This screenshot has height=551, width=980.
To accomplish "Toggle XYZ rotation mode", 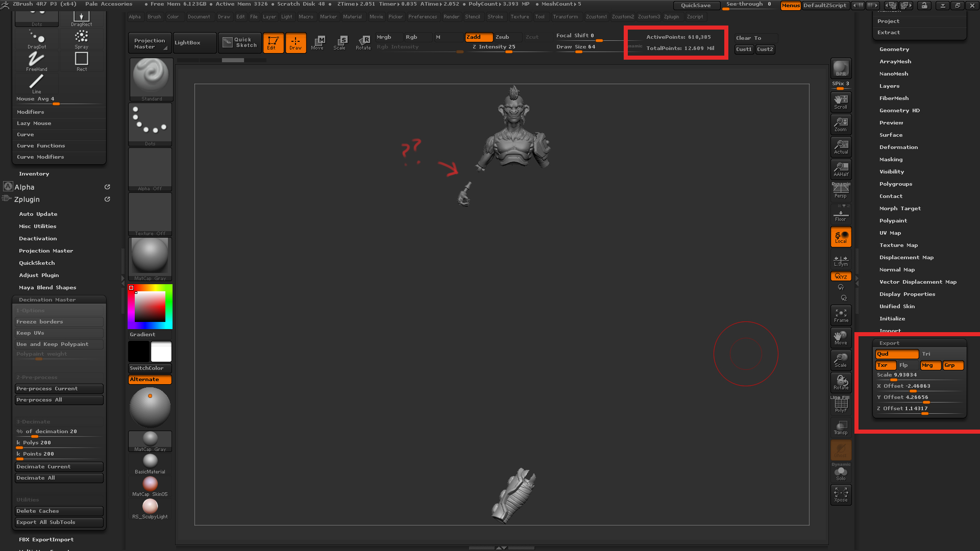I will [x=841, y=277].
